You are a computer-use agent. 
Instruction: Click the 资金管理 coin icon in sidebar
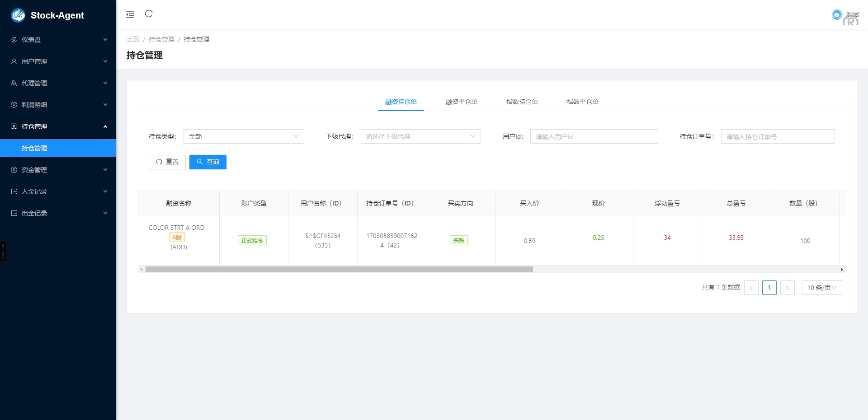click(14, 170)
